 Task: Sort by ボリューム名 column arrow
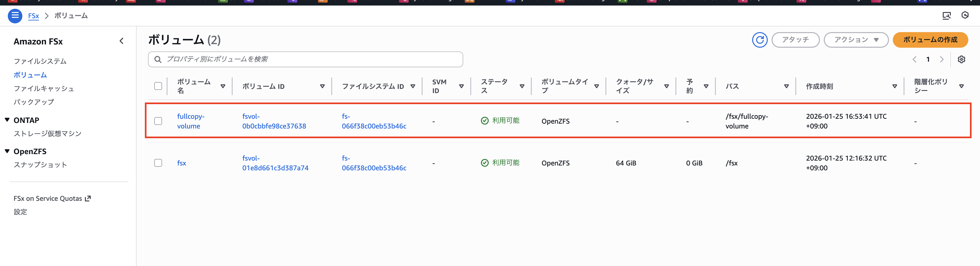[223, 86]
